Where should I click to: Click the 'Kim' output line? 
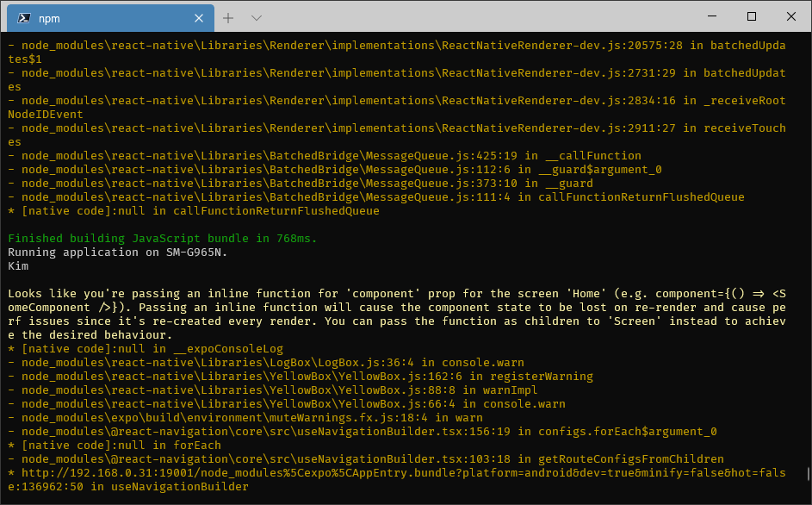(18, 266)
